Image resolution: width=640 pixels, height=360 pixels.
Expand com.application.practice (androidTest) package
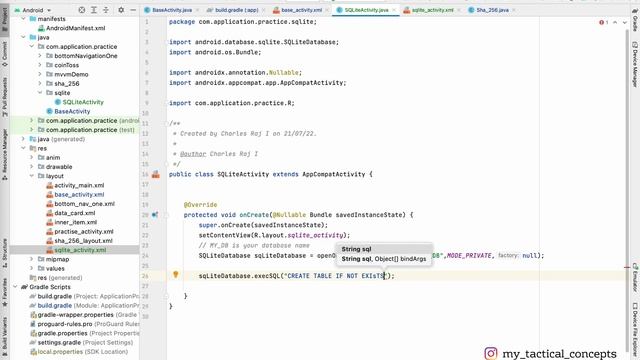coord(31,120)
